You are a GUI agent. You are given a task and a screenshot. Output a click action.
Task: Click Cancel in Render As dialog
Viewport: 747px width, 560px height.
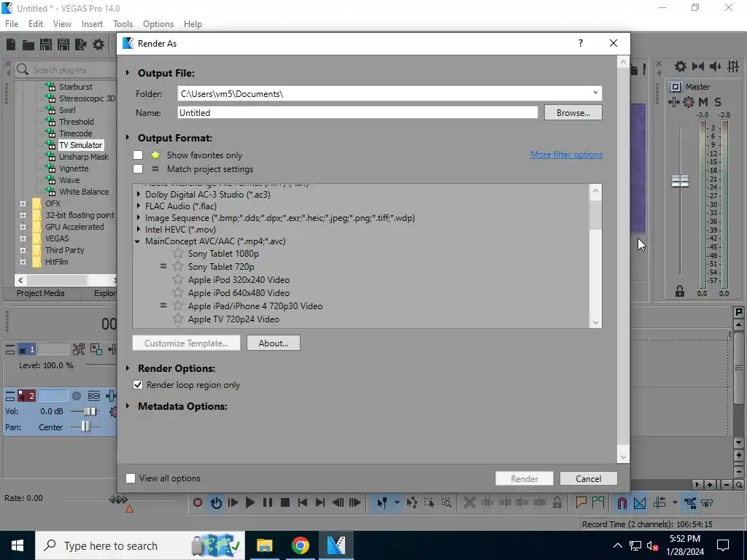(589, 478)
